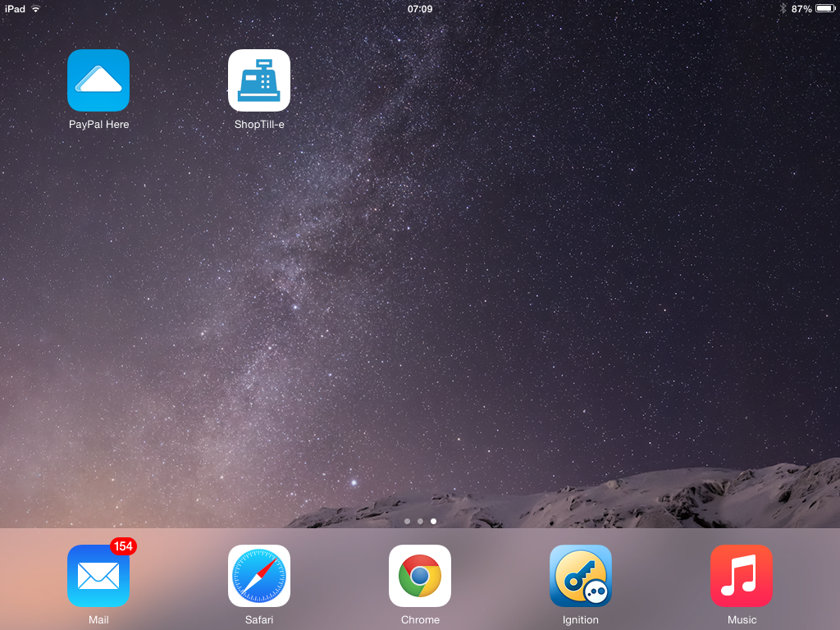Open the Music app

point(742,576)
